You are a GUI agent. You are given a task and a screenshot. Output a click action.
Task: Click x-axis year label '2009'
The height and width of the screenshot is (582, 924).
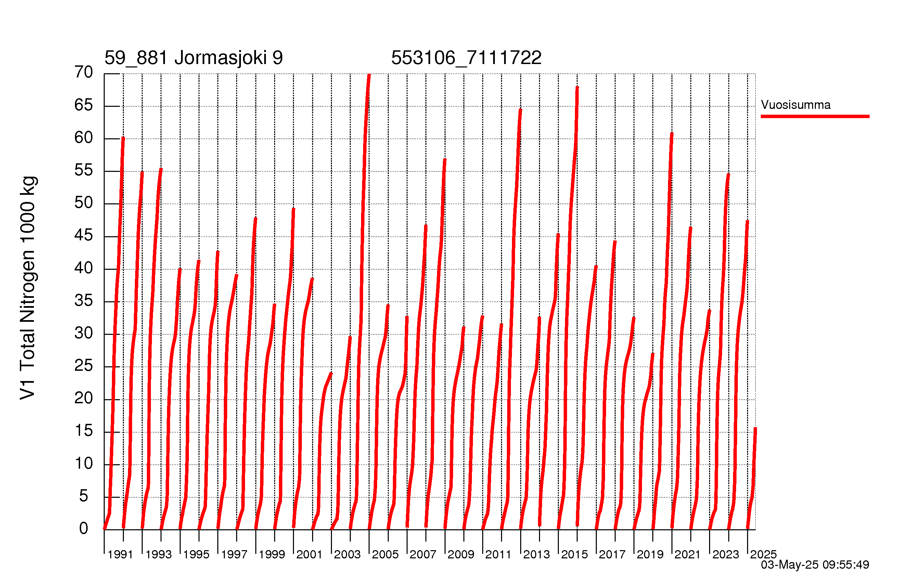(x=461, y=555)
